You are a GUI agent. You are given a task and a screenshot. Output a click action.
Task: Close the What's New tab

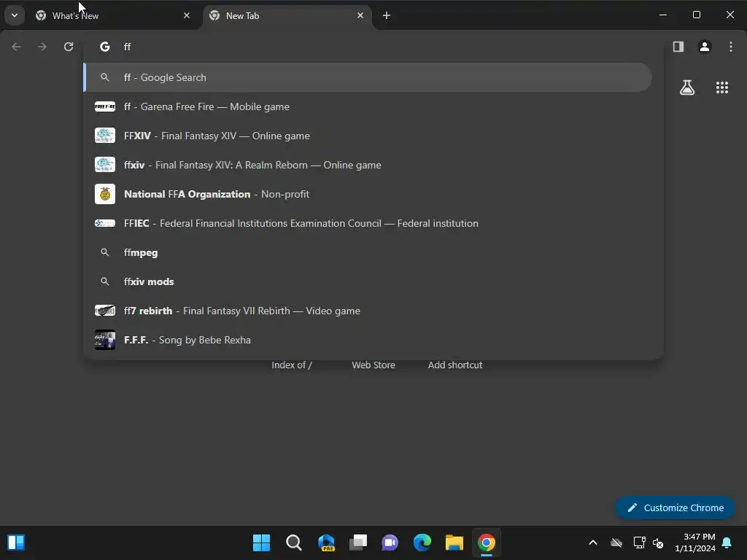click(187, 16)
